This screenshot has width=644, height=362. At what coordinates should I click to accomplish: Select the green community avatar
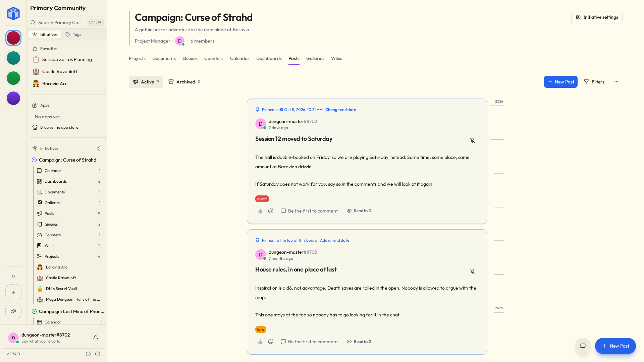pyautogui.click(x=13, y=78)
